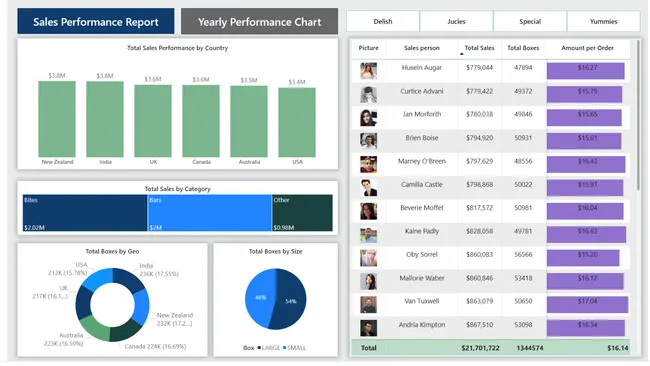
Task: Click the New Zealand 232K donut label
Action: (175, 319)
